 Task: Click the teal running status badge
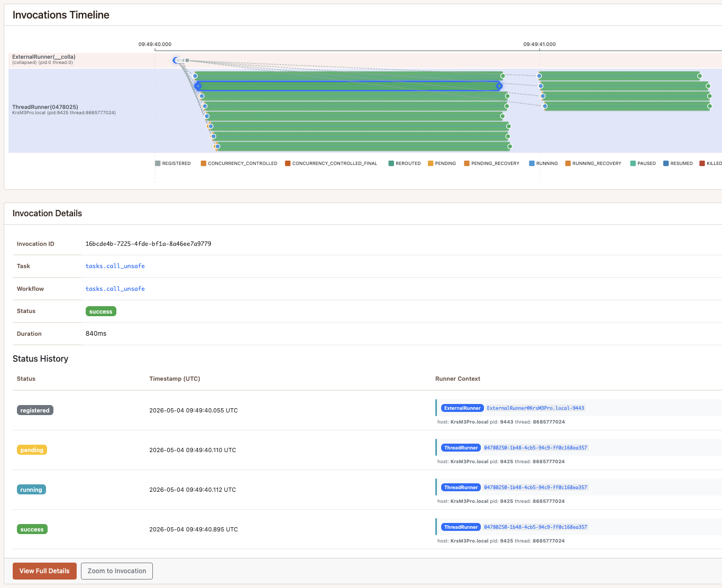(31, 490)
